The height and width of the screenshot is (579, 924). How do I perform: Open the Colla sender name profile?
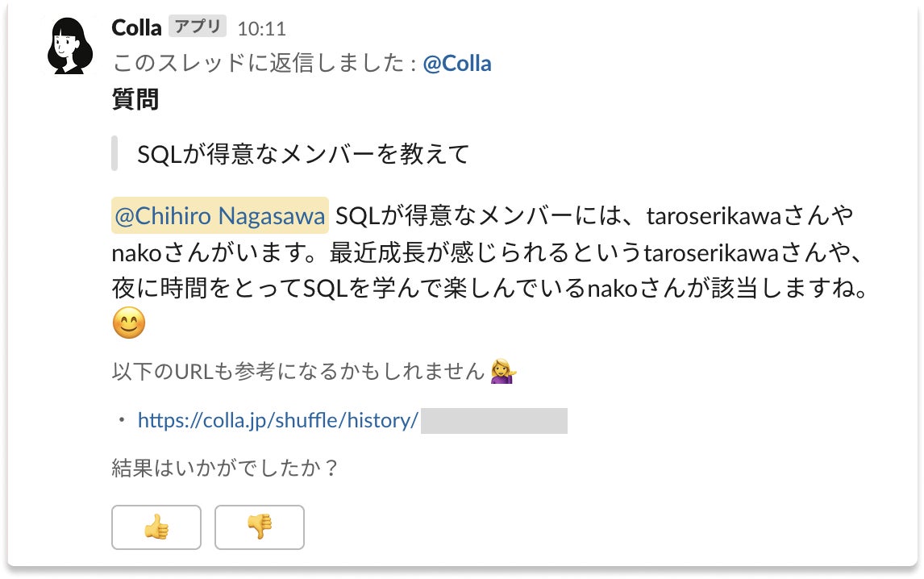click(x=136, y=27)
